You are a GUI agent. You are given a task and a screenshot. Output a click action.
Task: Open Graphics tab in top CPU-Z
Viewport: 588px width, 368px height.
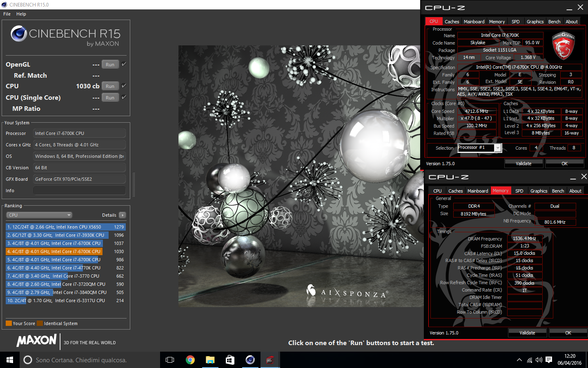click(535, 22)
